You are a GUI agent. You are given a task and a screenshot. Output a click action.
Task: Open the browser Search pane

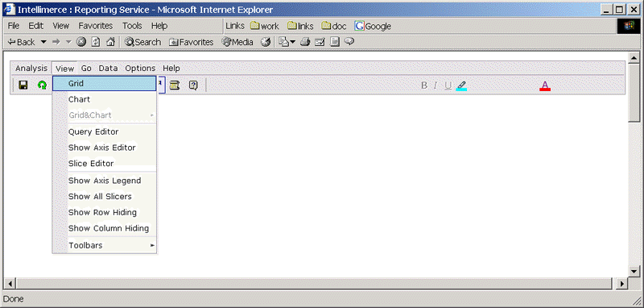143,42
